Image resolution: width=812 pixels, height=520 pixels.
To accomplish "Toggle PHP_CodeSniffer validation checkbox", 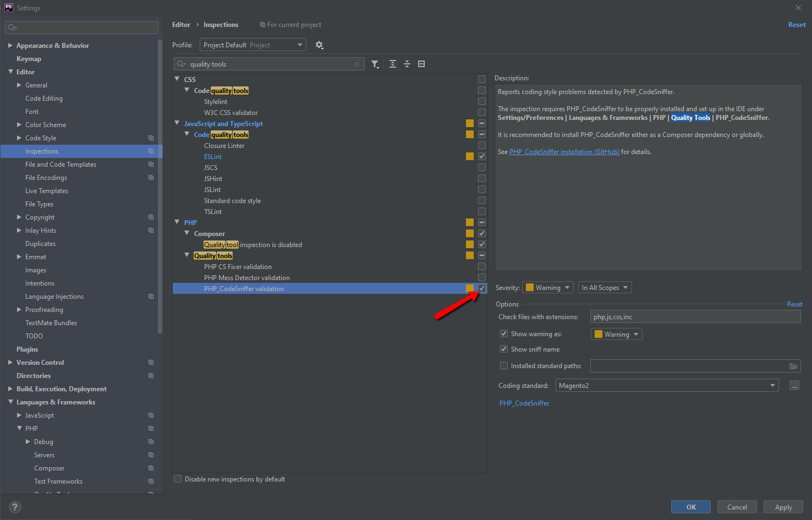I will pyautogui.click(x=482, y=288).
